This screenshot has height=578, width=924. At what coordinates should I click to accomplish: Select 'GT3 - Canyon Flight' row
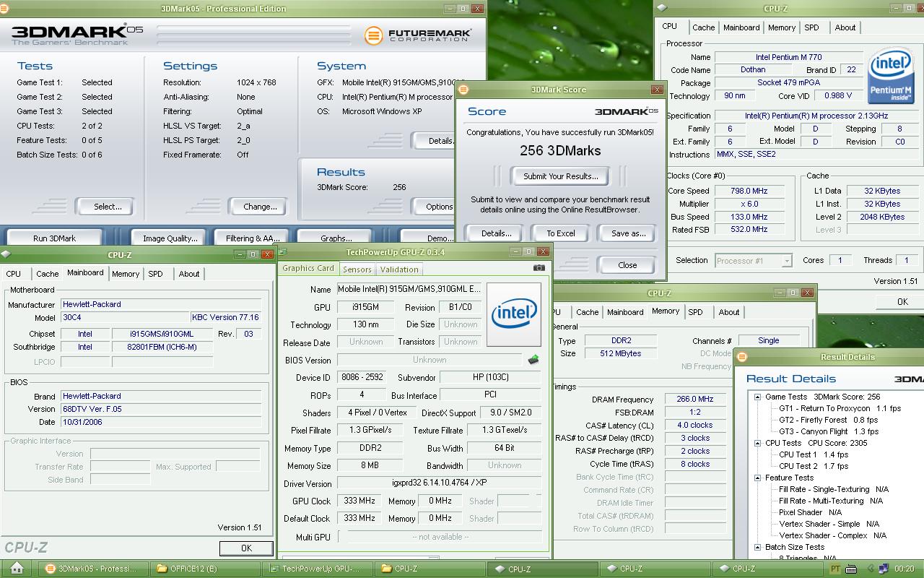(x=829, y=431)
